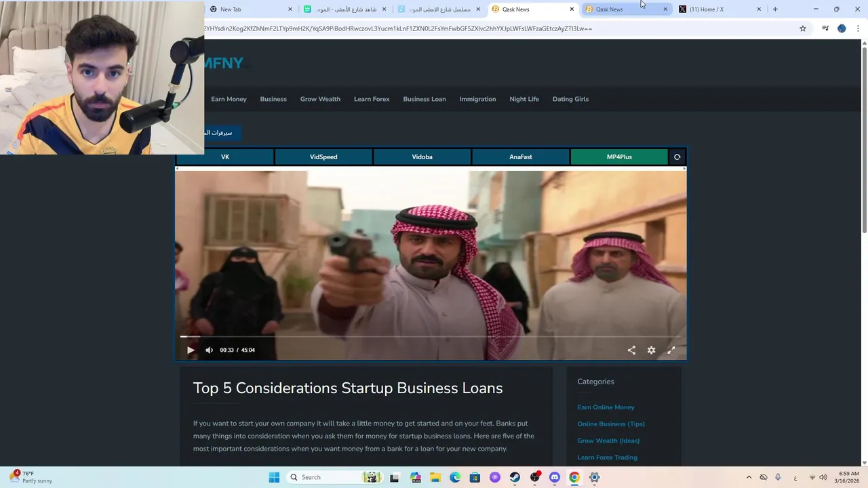Open Business Loan menu item
This screenshot has width=868, height=488.
[x=425, y=99]
